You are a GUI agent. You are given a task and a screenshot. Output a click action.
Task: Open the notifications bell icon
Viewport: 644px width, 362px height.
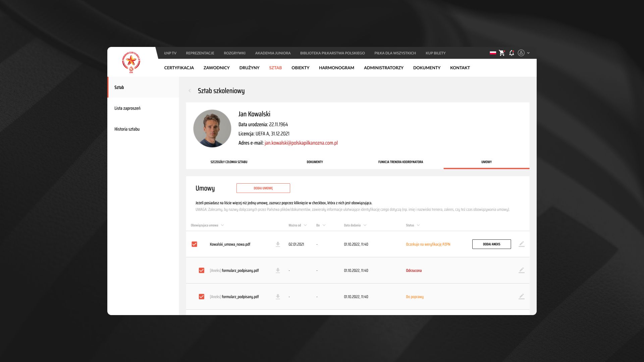(x=512, y=53)
